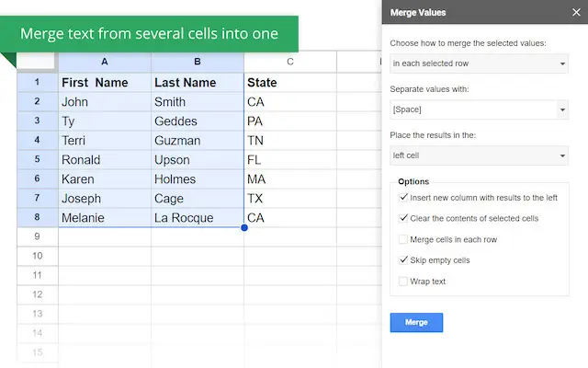Select the cell containing 'Ronald'
Image resolution: width=588 pixels, height=368 pixels.
click(105, 159)
